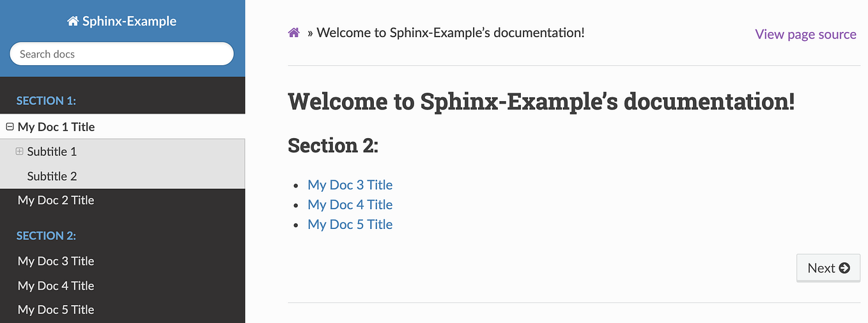Viewport: 868px width, 323px height.
Task: Open View page source link
Action: (805, 34)
